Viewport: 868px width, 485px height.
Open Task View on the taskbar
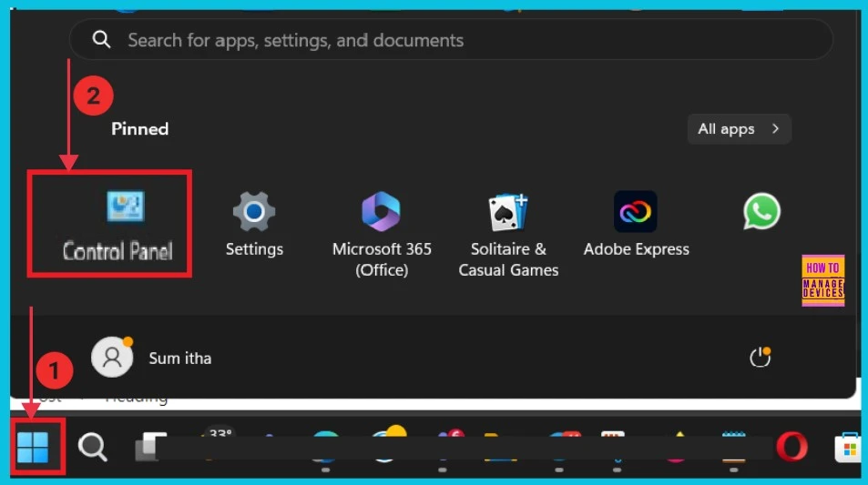coord(150,445)
